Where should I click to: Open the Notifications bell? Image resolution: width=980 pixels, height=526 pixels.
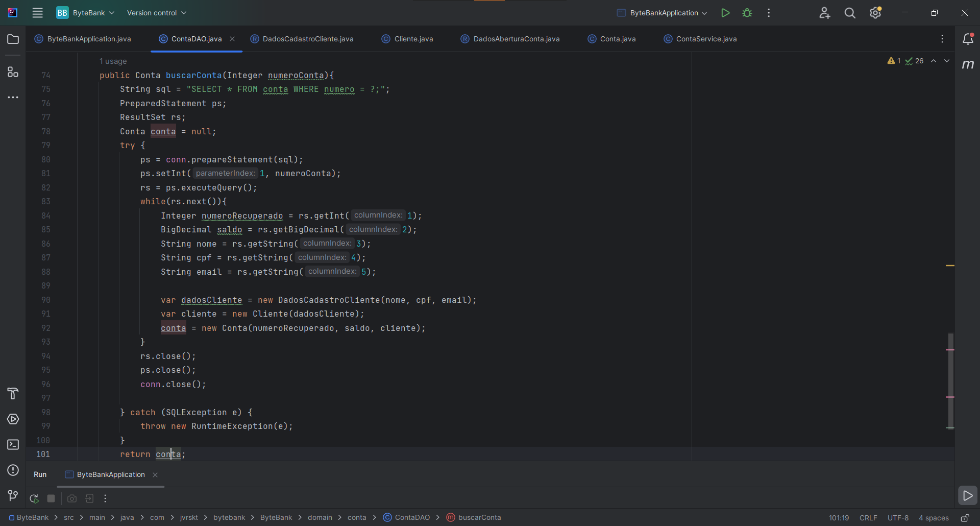968,39
